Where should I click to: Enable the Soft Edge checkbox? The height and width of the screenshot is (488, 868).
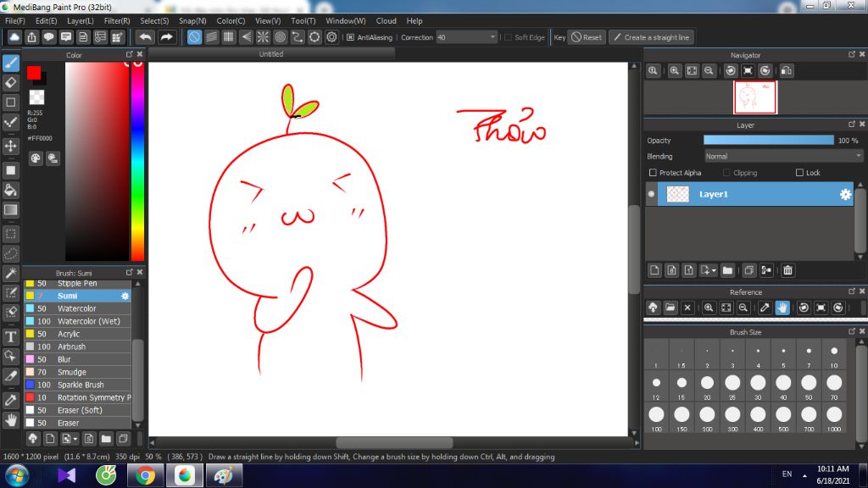click(x=509, y=37)
